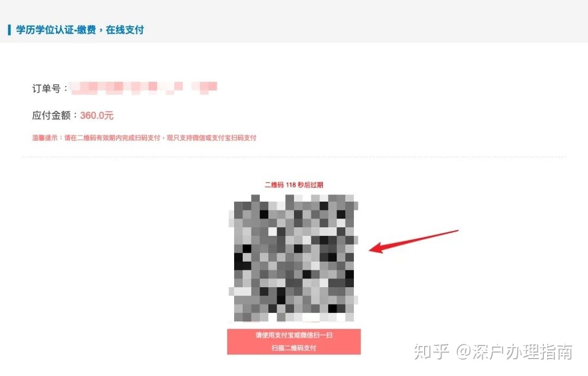
Task: Select the 360.0元 amount text
Action: [x=97, y=116]
